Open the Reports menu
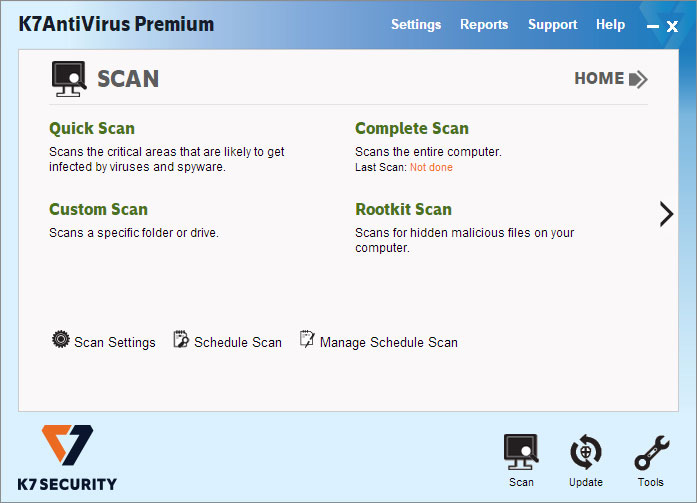 pyautogui.click(x=484, y=24)
